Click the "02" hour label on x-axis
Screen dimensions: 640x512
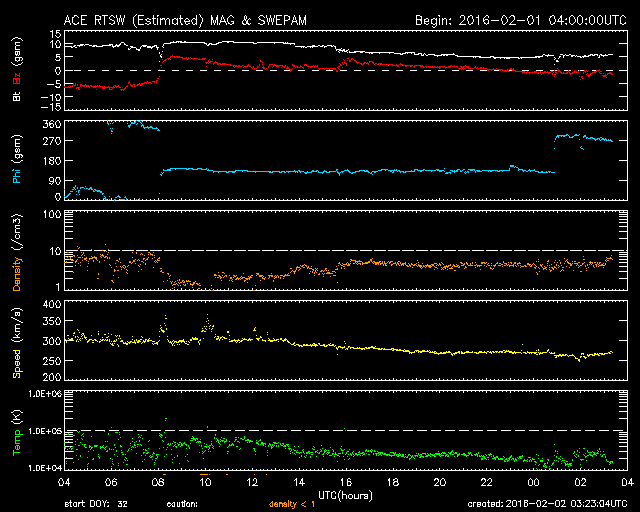point(580,483)
